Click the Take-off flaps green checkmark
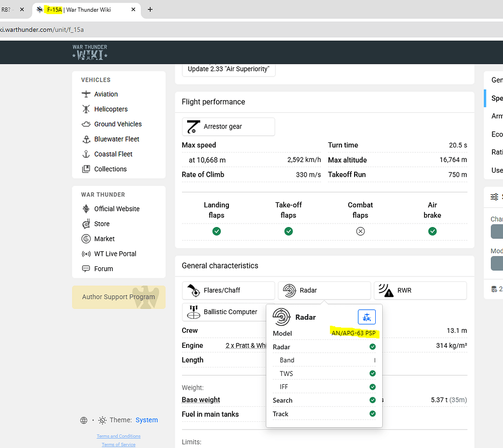The width and height of the screenshot is (503, 448). click(x=288, y=231)
